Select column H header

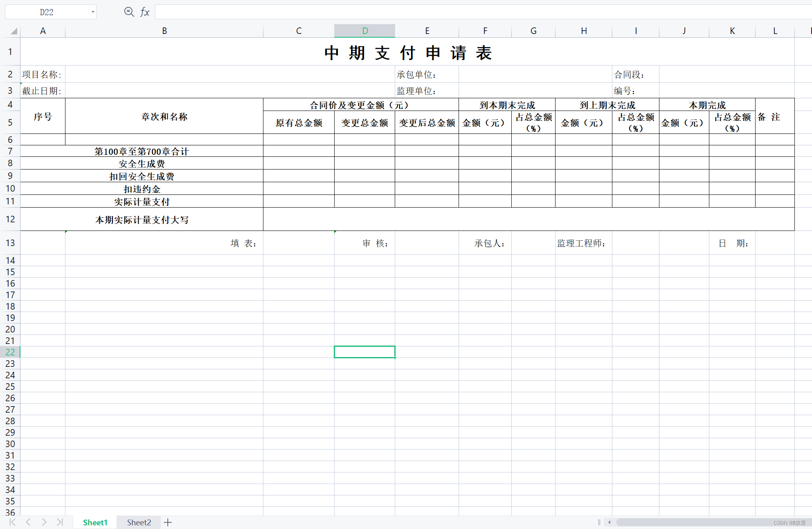[583, 31]
